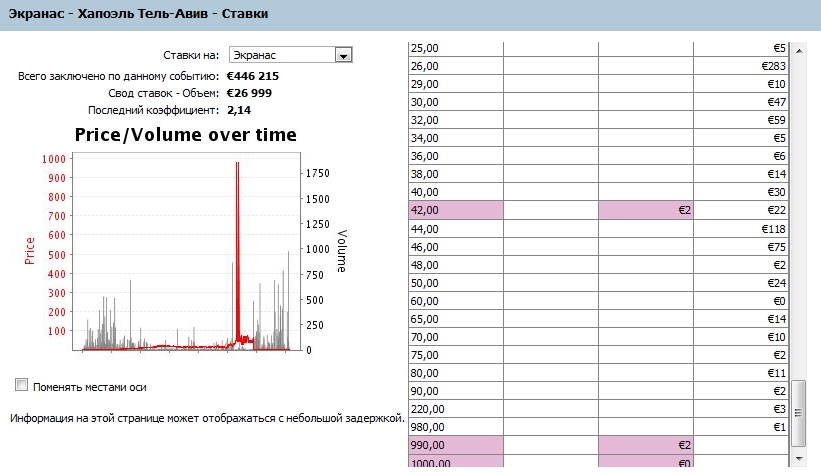
Task: Click the €3 amount cell
Action: tap(740, 409)
